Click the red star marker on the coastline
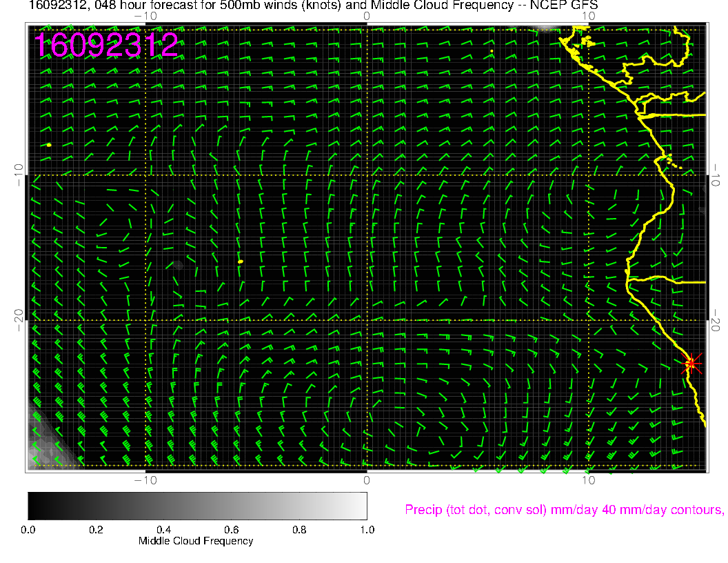 pos(691,363)
